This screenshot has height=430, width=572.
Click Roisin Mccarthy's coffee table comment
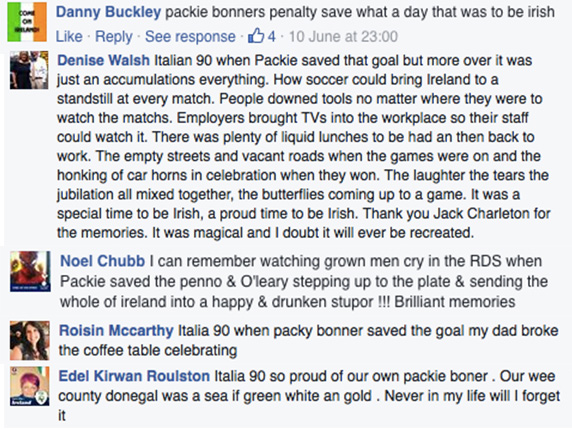coord(309,341)
